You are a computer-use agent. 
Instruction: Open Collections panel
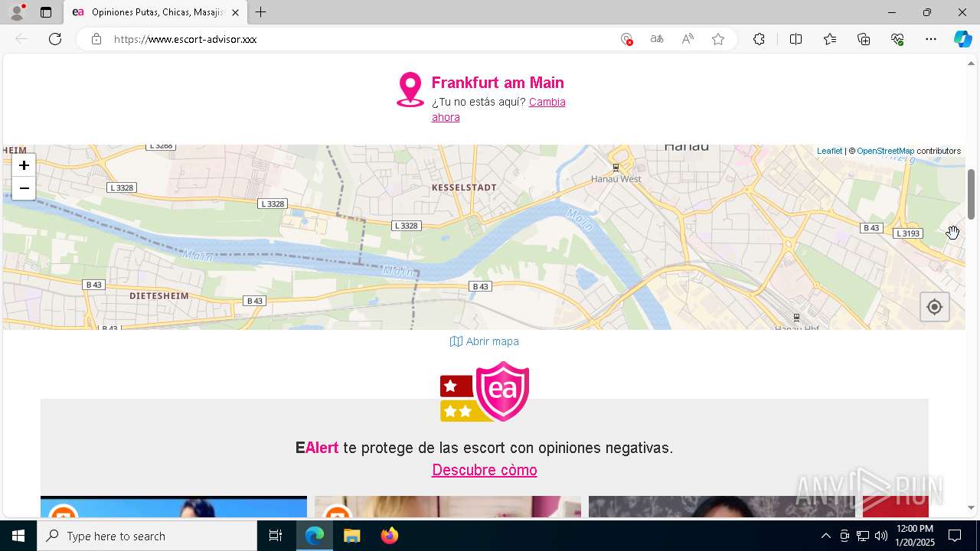[x=864, y=39]
